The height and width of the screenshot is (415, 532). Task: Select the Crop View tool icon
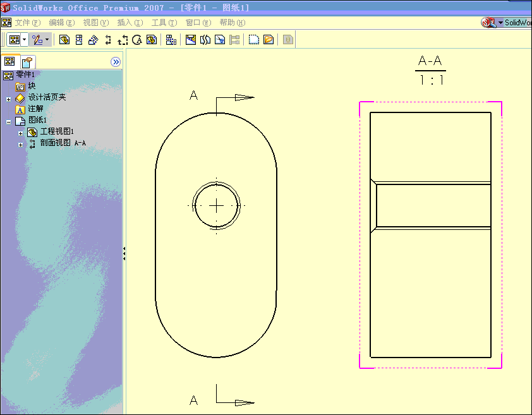(x=220, y=40)
